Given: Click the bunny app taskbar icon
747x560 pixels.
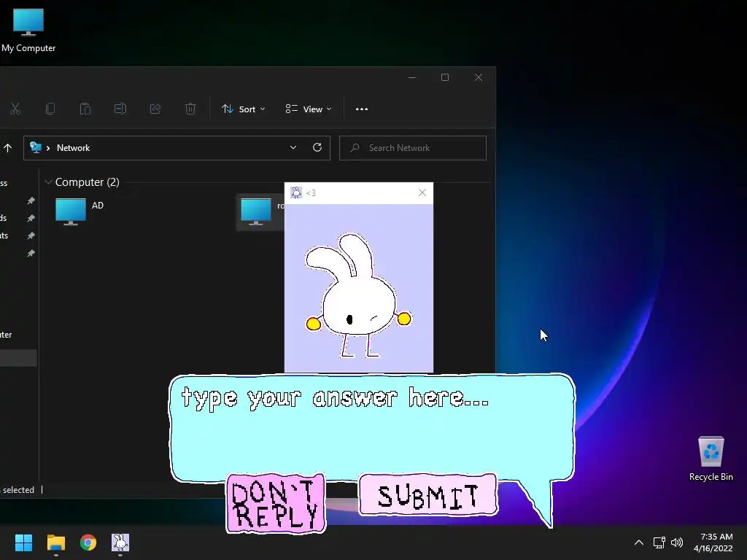Looking at the screenshot, I should point(120,542).
